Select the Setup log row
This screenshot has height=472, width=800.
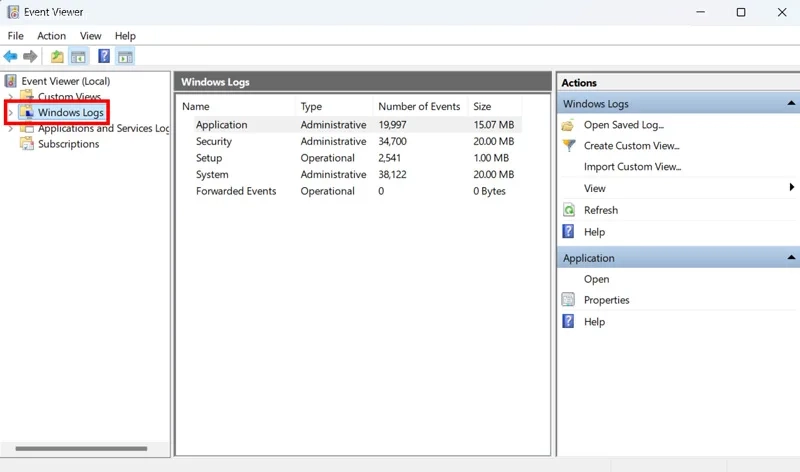click(351, 158)
